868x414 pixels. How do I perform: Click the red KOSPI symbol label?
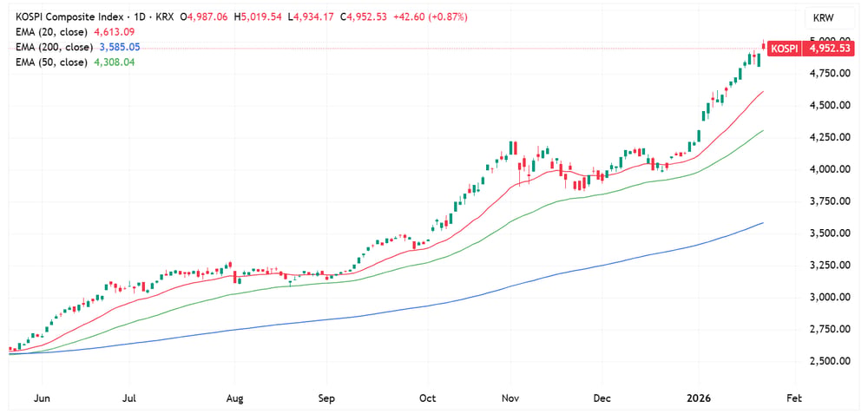[786, 49]
